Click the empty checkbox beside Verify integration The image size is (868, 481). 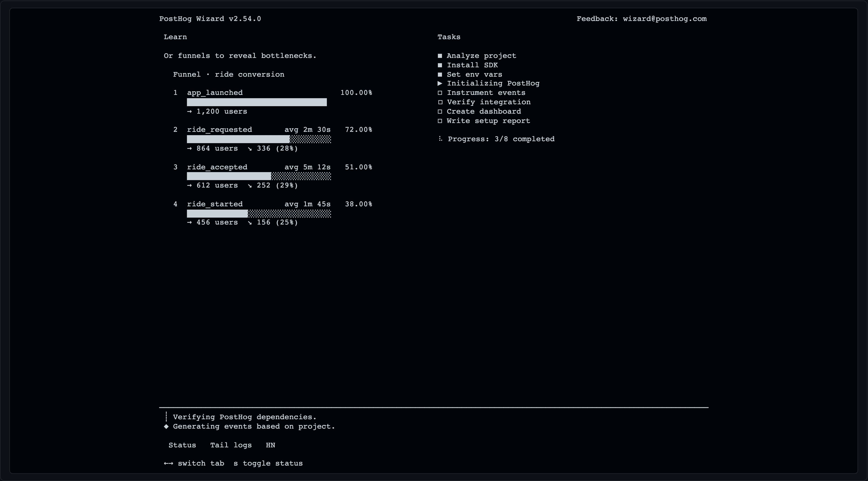tap(440, 102)
